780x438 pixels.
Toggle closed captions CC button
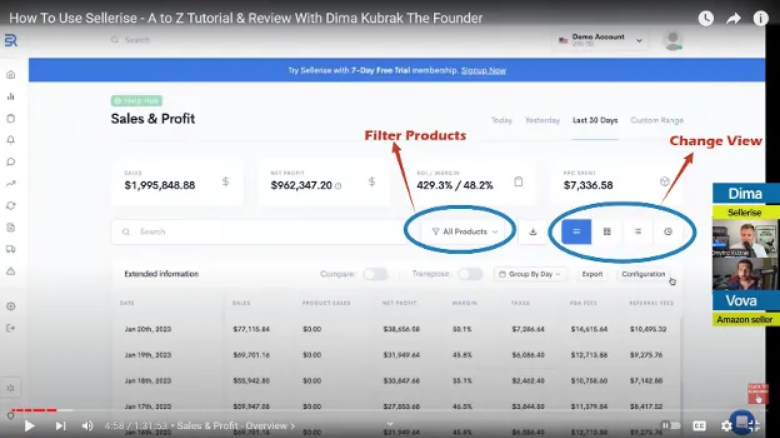coord(699,426)
